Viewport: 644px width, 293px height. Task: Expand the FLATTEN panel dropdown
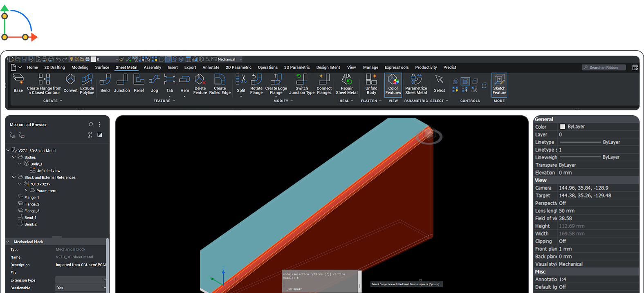(371, 101)
